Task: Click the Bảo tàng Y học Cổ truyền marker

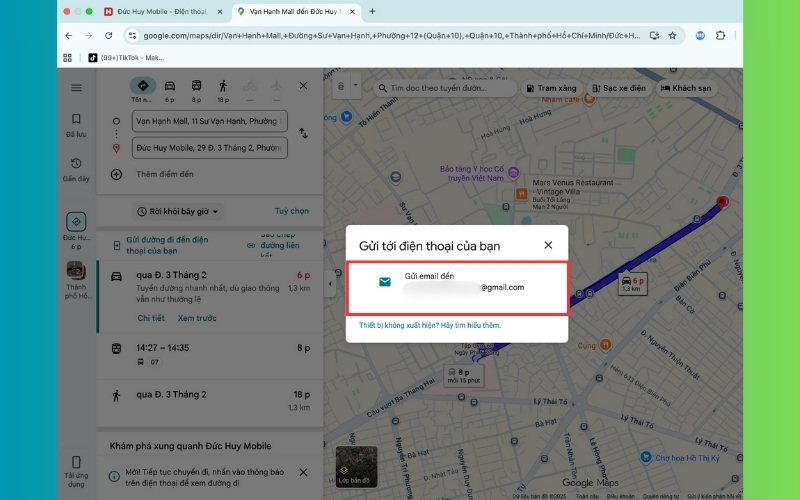Action: (513, 172)
